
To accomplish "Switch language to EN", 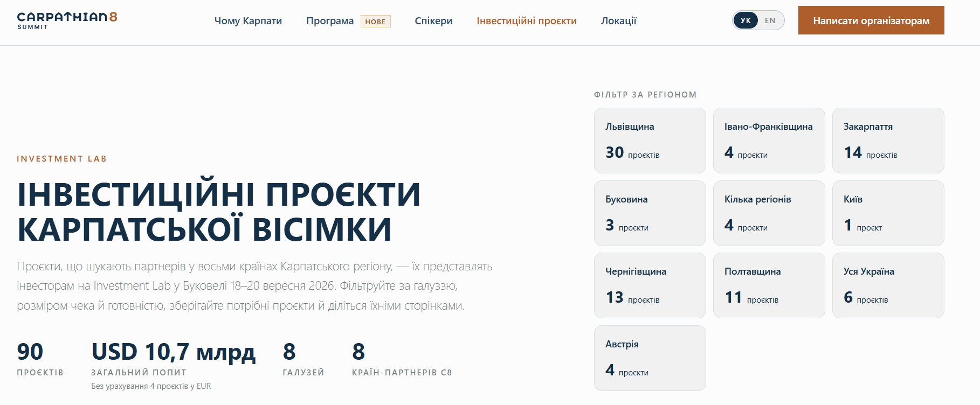I will pyautogui.click(x=770, y=20).
